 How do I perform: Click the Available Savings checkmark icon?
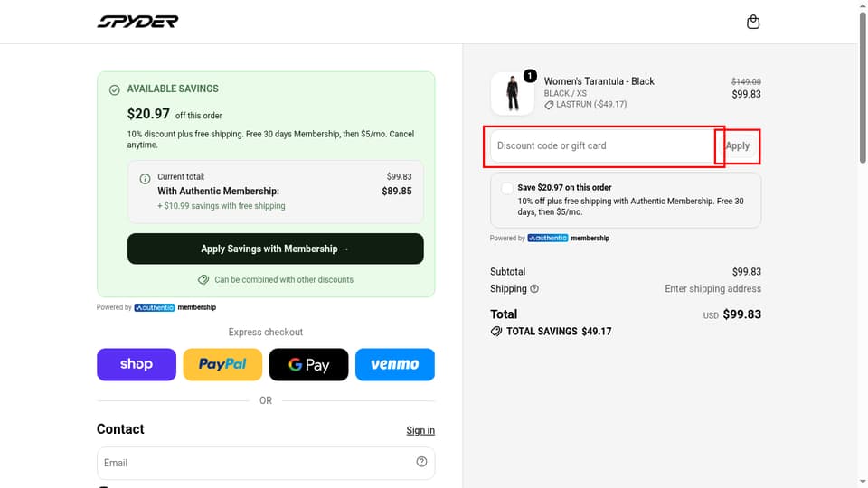pos(115,89)
